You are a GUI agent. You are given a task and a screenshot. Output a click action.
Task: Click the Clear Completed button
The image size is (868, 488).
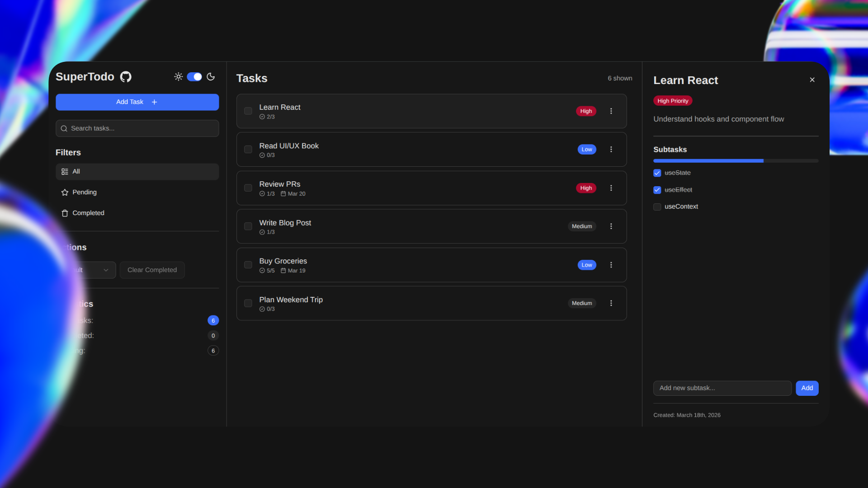tap(152, 270)
